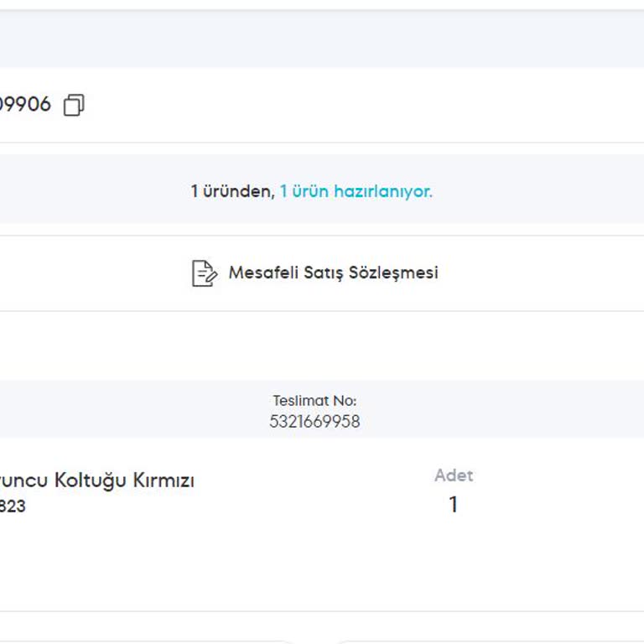This screenshot has width=644, height=644.
Task: Copy the order number ending in 9906
Action: point(74,106)
